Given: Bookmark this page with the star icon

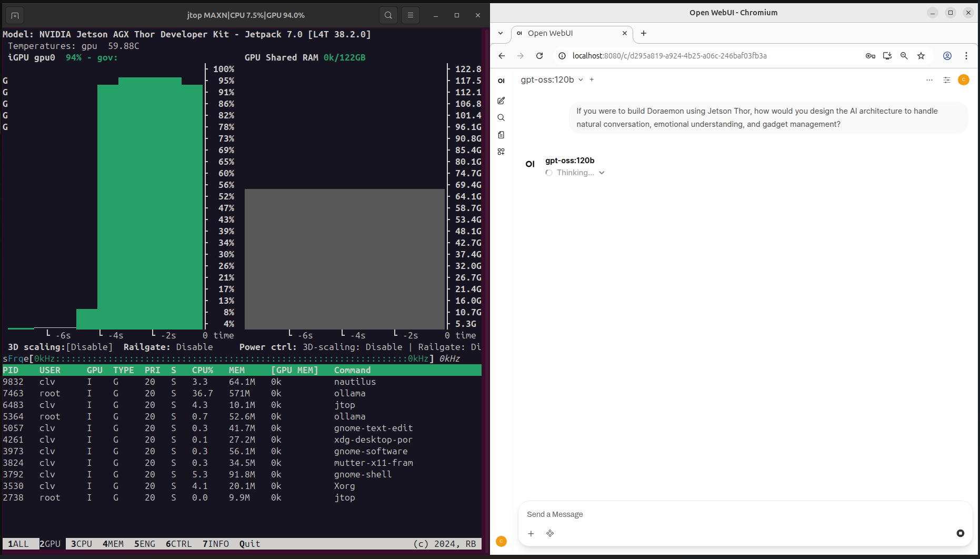Looking at the screenshot, I should click(921, 56).
